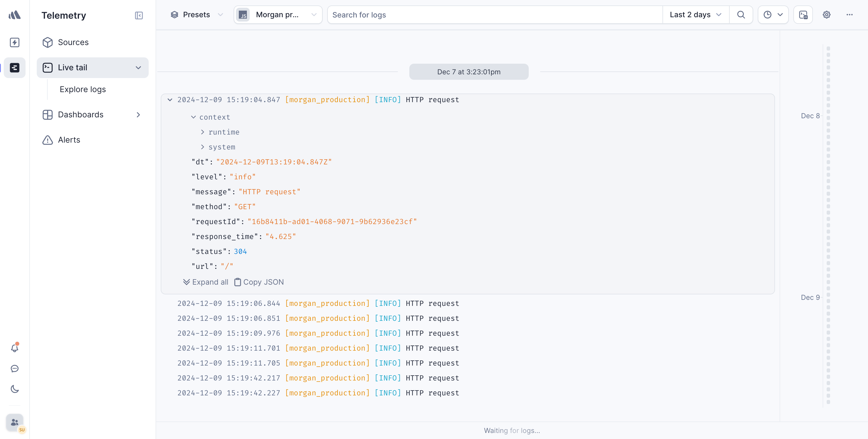The width and height of the screenshot is (868, 439).
Task: Open the clock history dropdown
Action: pos(773,15)
